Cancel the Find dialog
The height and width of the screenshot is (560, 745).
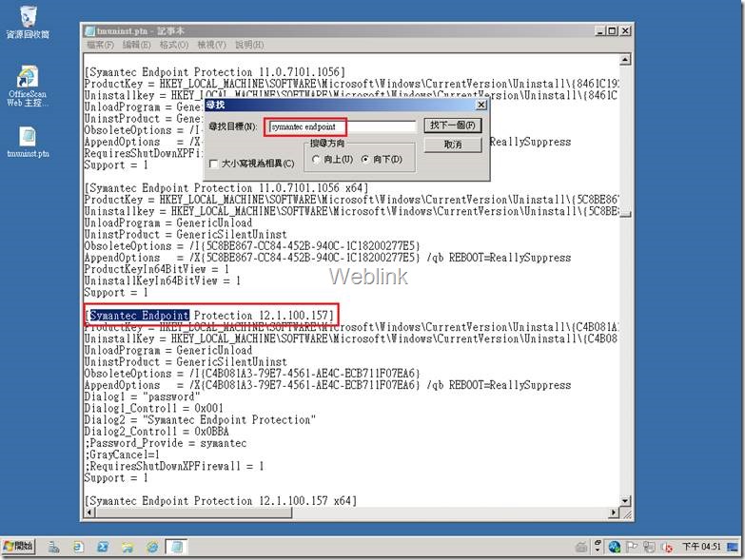pyautogui.click(x=453, y=145)
